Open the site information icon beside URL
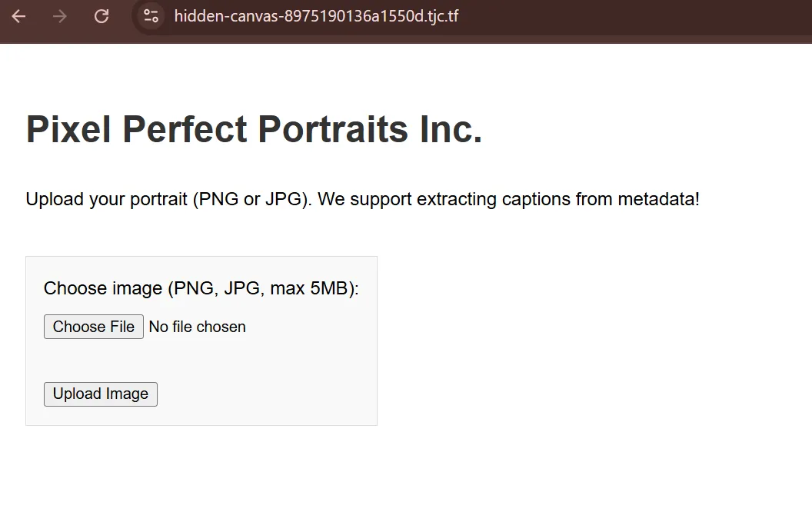This screenshot has height=515, width=812. click(151, 16)
